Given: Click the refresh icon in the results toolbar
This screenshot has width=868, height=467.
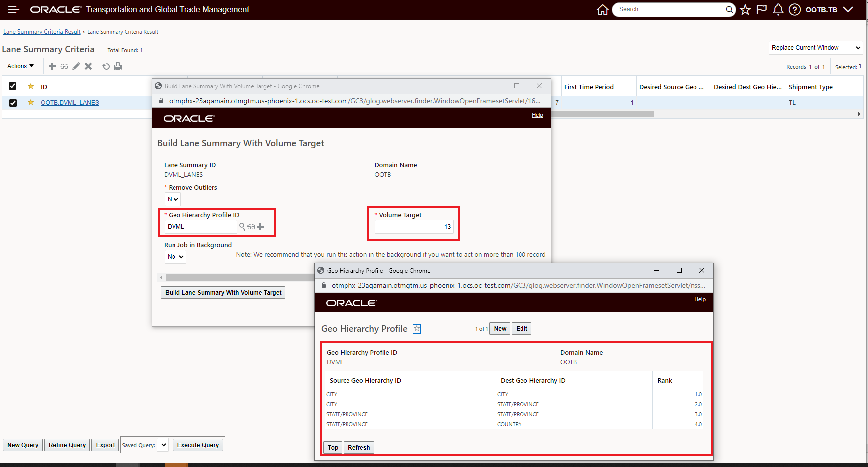Looking at the screenshot, I should point(106,66).
